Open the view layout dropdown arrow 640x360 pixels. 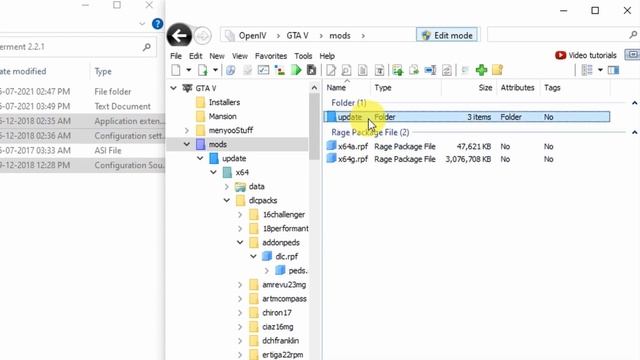(x=600, y=70)
